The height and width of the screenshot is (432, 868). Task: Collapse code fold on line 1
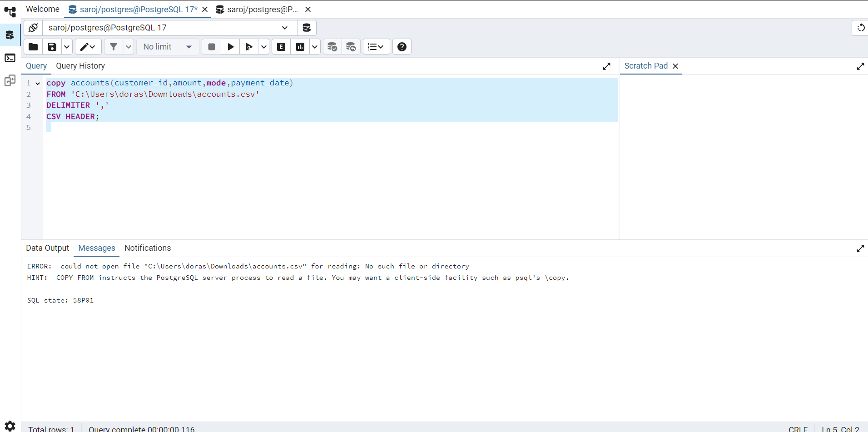pos(38,83)
